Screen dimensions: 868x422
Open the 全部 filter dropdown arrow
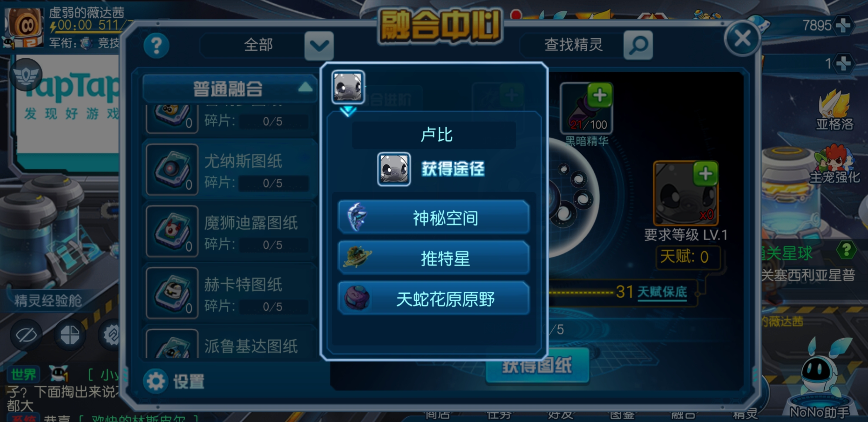[x=319, y=46]
